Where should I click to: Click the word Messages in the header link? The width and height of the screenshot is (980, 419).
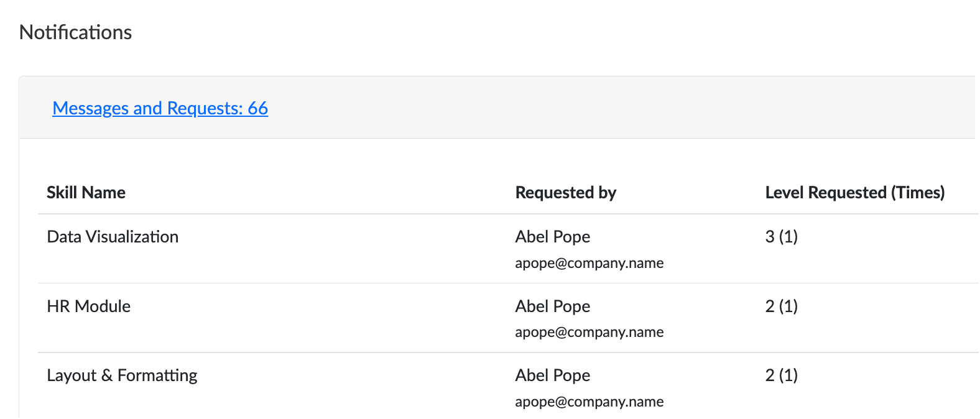[91, 108]
